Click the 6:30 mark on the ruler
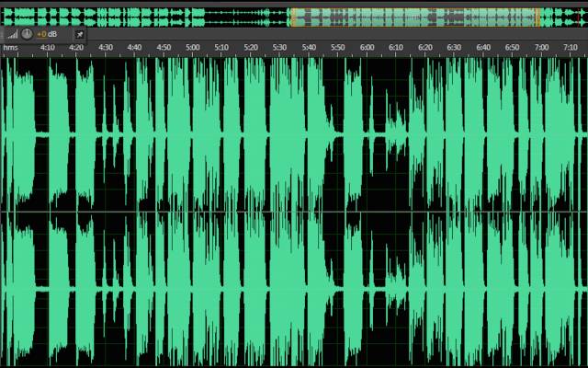 click(x=454, y=47)
